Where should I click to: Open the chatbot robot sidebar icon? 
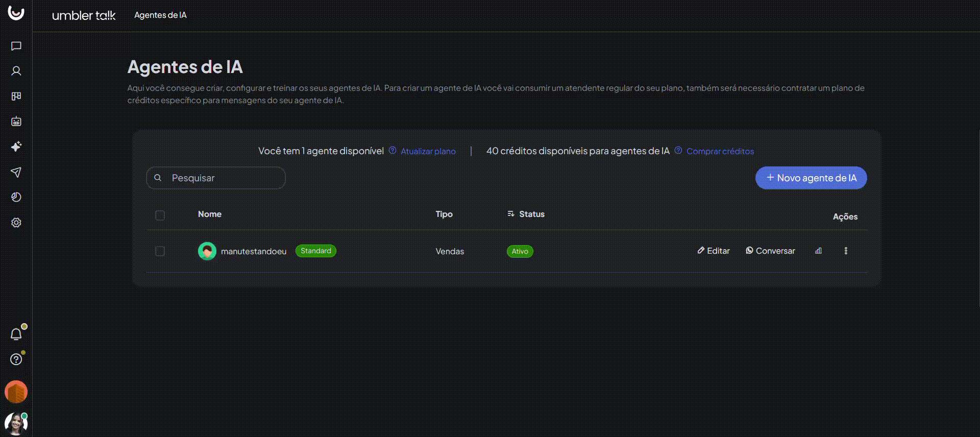16,122
